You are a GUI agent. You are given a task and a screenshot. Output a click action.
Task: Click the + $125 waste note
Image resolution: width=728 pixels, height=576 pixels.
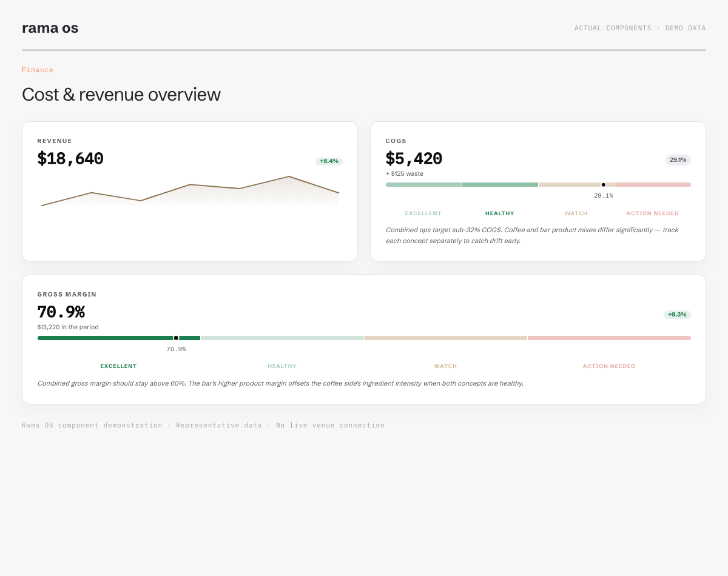405,174
